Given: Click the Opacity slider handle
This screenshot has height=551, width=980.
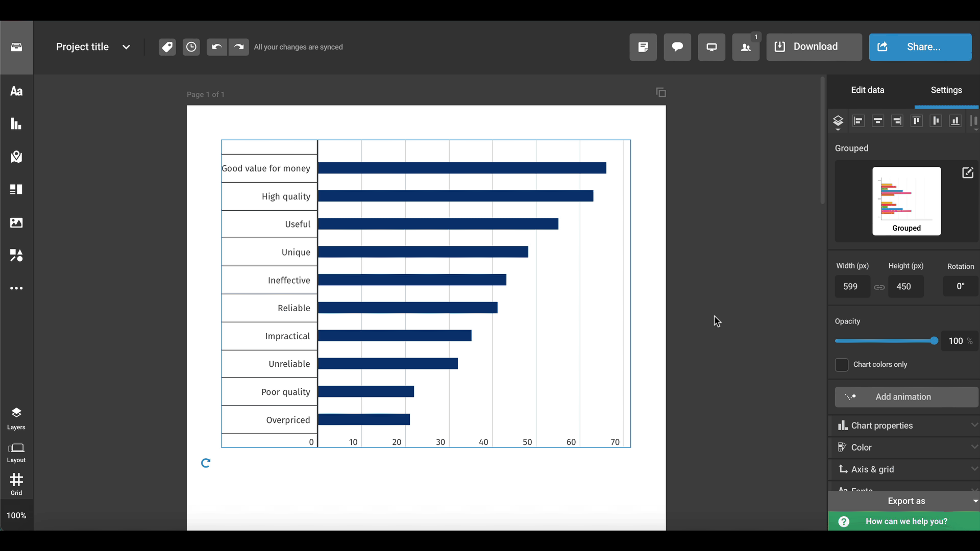Looking at the screenshot, I should [934, 341].
